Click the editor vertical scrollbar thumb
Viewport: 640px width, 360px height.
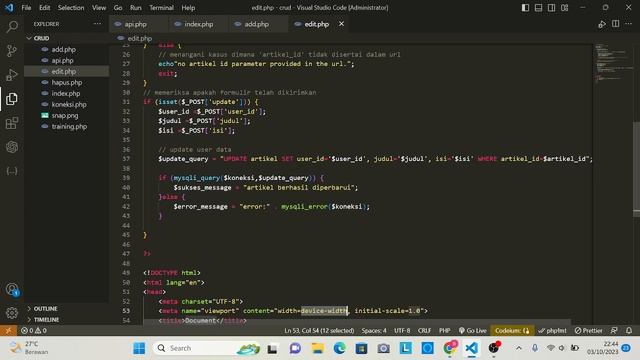[636, 169]
